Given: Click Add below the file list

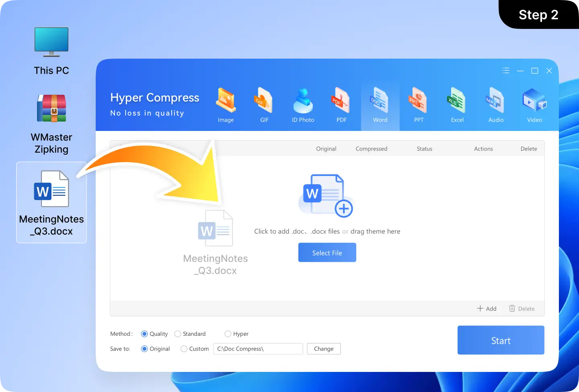Looking at the screenshot, I should pos(487,308).
